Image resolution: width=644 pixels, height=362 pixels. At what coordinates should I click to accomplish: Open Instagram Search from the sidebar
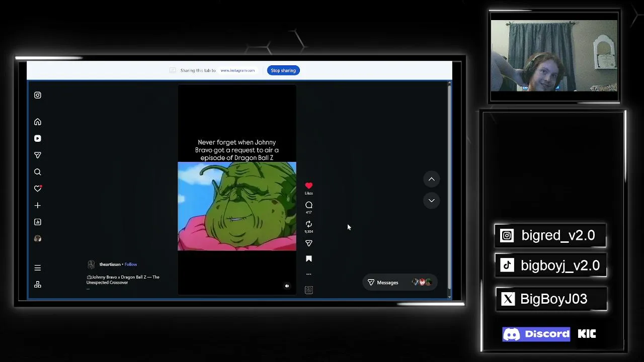[x=38, y=172]
